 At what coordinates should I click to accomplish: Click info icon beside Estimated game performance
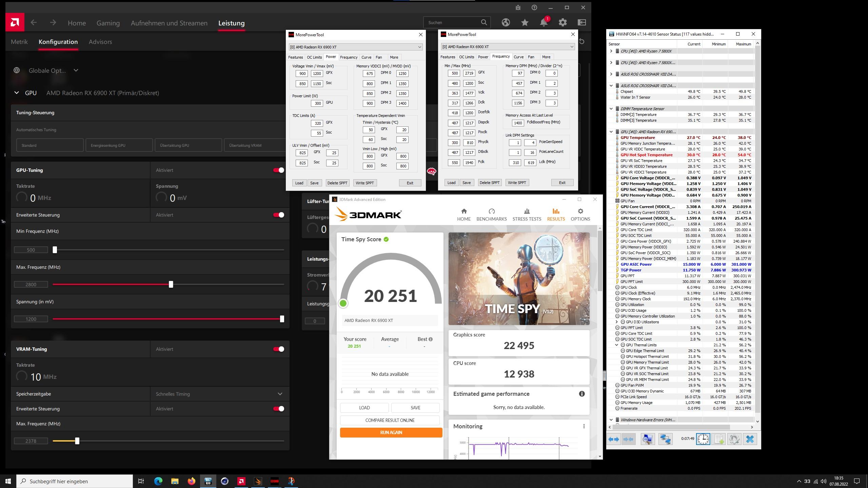582,394
